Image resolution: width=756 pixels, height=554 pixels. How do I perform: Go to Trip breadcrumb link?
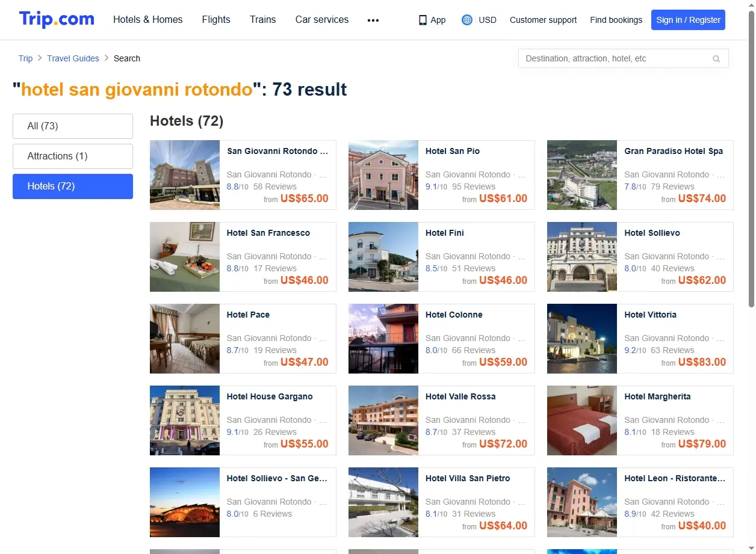pos(25,58)
